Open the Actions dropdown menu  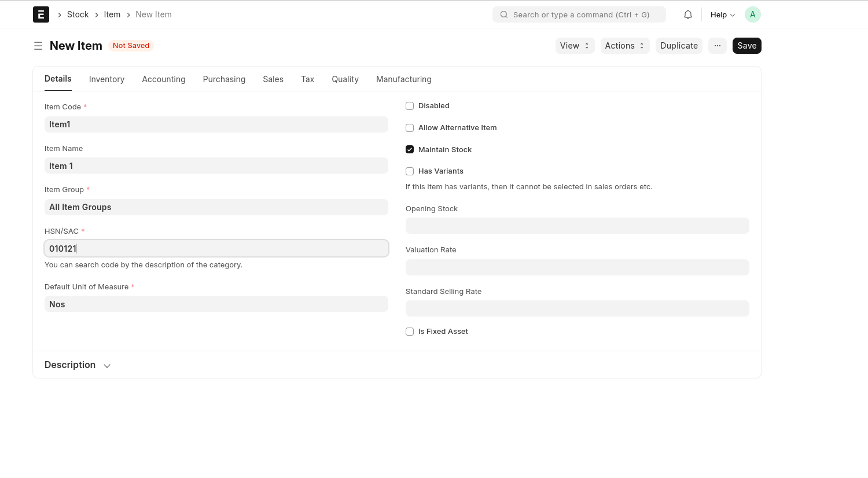coord(624,46)
